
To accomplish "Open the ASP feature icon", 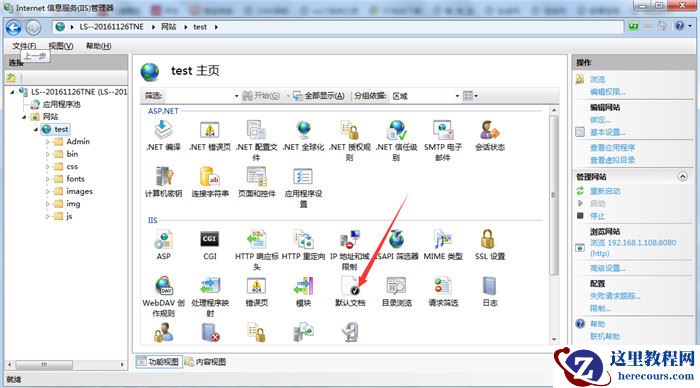I will pos(163,240).
